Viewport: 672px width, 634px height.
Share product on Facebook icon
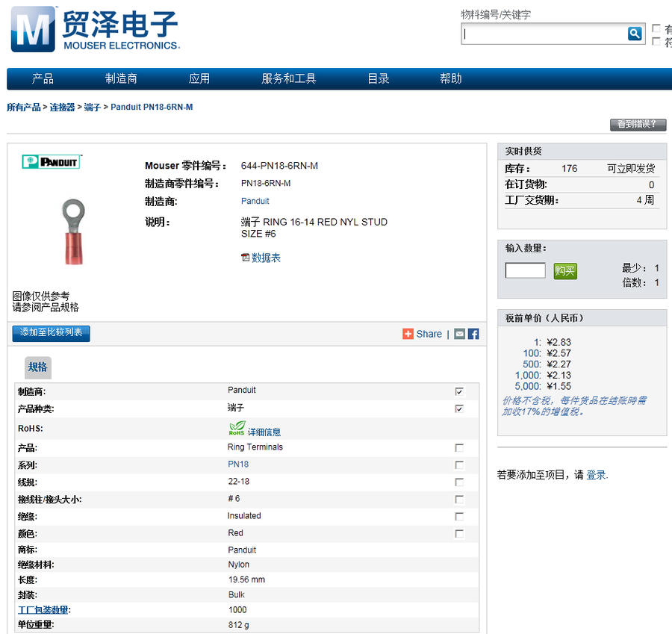[x=473, y=334]
